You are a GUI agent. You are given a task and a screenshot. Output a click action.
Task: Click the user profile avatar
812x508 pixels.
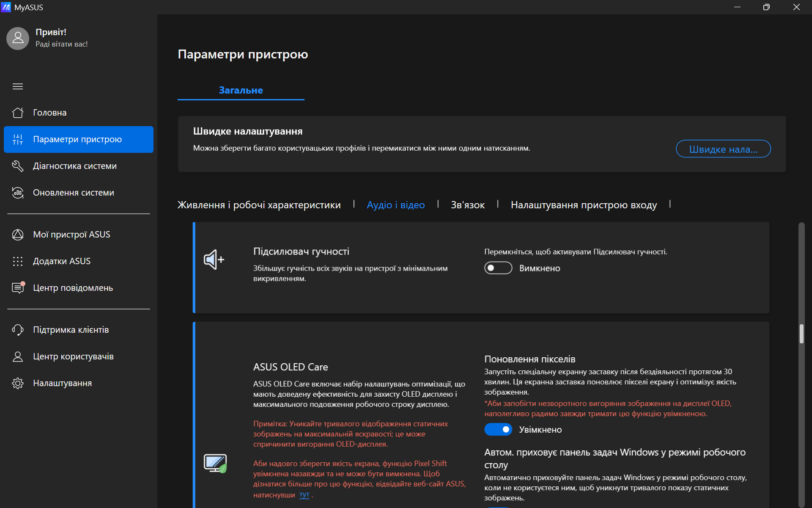click(x=18, y=38)
